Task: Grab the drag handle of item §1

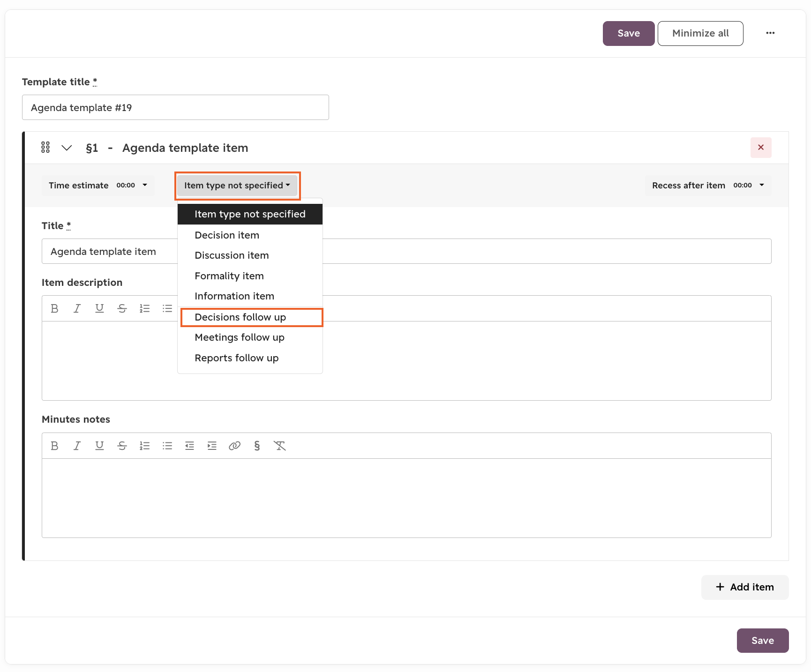Action: point(45,148)
